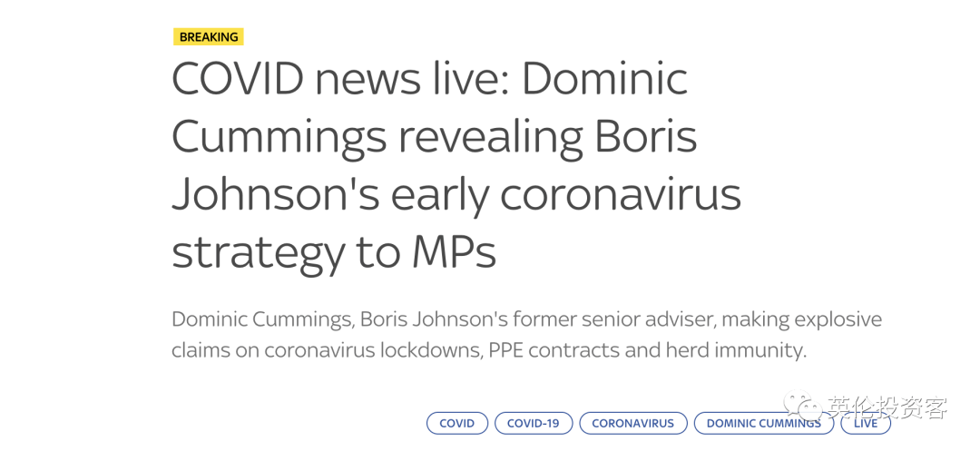Click summary line starting "claims on coronavirus lockdowns"
The height and width of the screenshot is (451, 980).
tap(489, 350)
